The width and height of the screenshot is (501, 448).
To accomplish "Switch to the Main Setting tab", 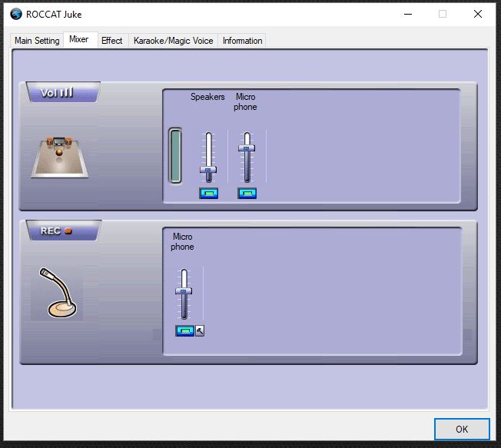I will [37, 41].
